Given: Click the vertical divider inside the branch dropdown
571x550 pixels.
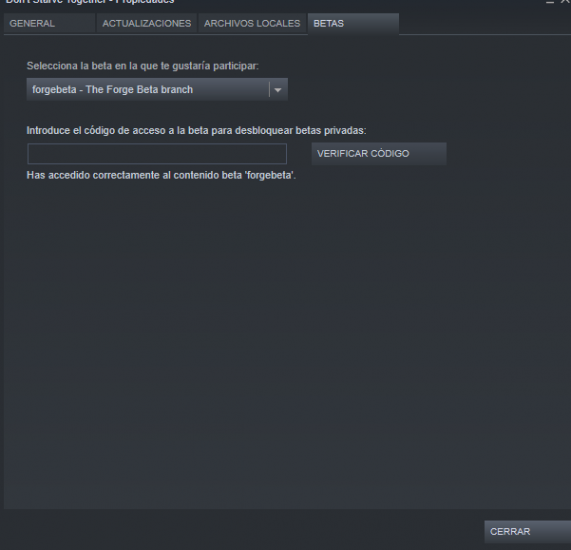Looking at the screenshot, I should coord(269,90).
